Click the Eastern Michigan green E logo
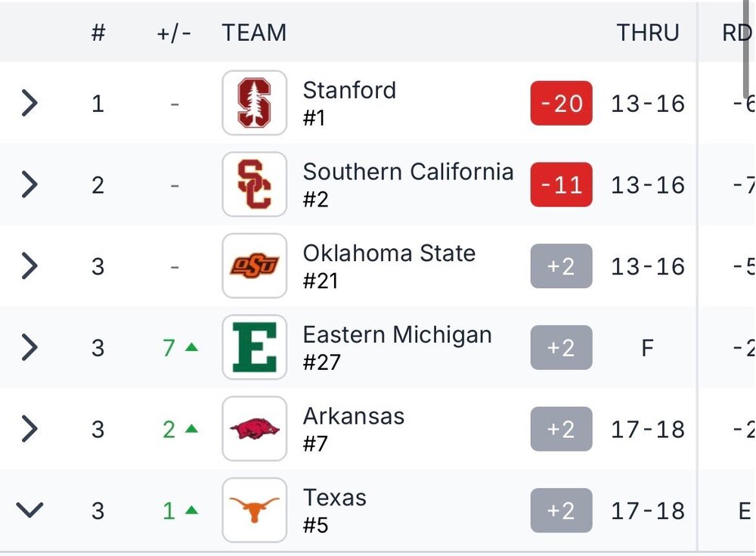Viewport: 756px width, 556px height. [x=255, y=347]
